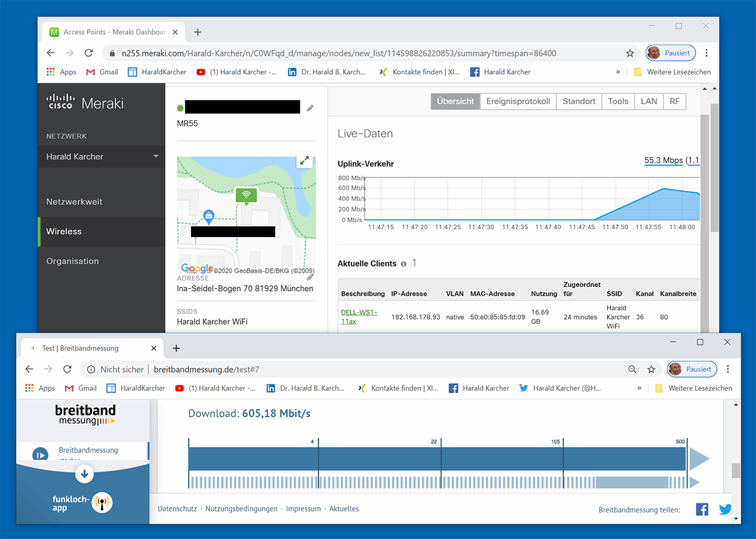
Task: Share Breitbandmessung via the Twitter icon
Action: click(x=725, y=509)
